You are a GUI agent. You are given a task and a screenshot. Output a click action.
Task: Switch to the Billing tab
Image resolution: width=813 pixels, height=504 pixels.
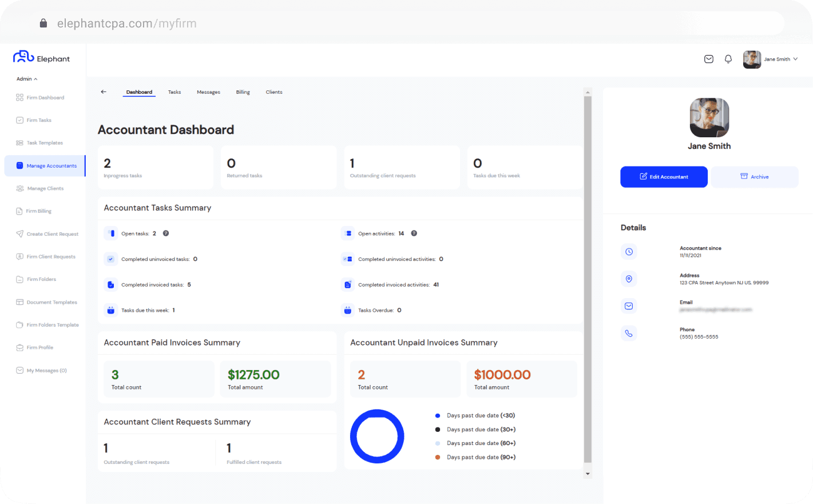(243, 92)
